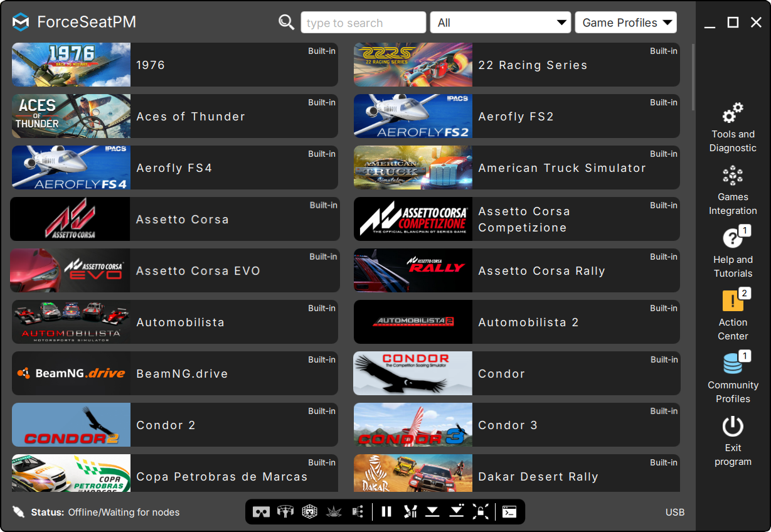This screenshot has height=532, width=771.
Task: Open the Game Profiles dropdown
Action: (x=625, y=23)
